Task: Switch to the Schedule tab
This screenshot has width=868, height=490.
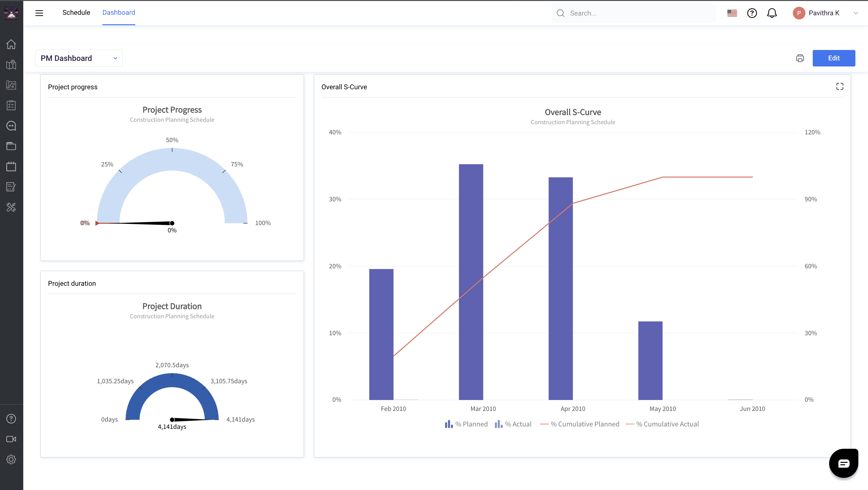Action: [76, 12]
